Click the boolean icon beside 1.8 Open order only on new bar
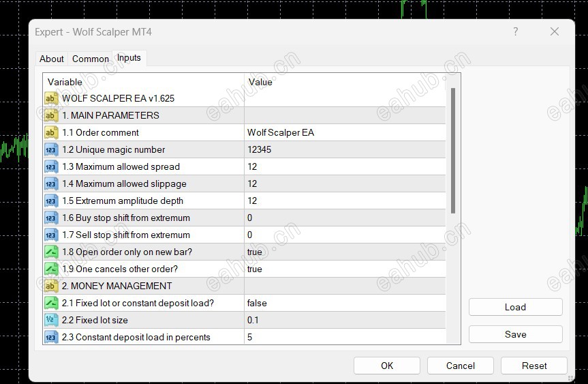The image size is (588, 384). click(x=51, y=252)
